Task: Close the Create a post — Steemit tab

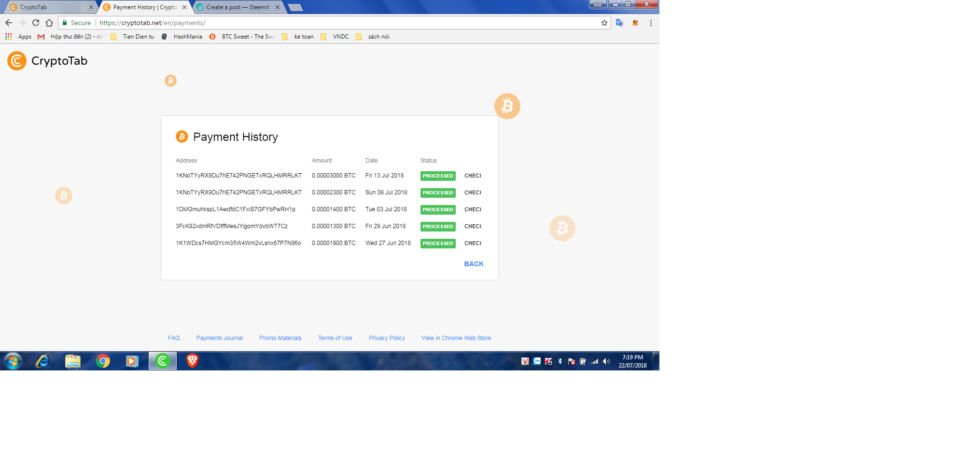Action: [x=278, y=7]
